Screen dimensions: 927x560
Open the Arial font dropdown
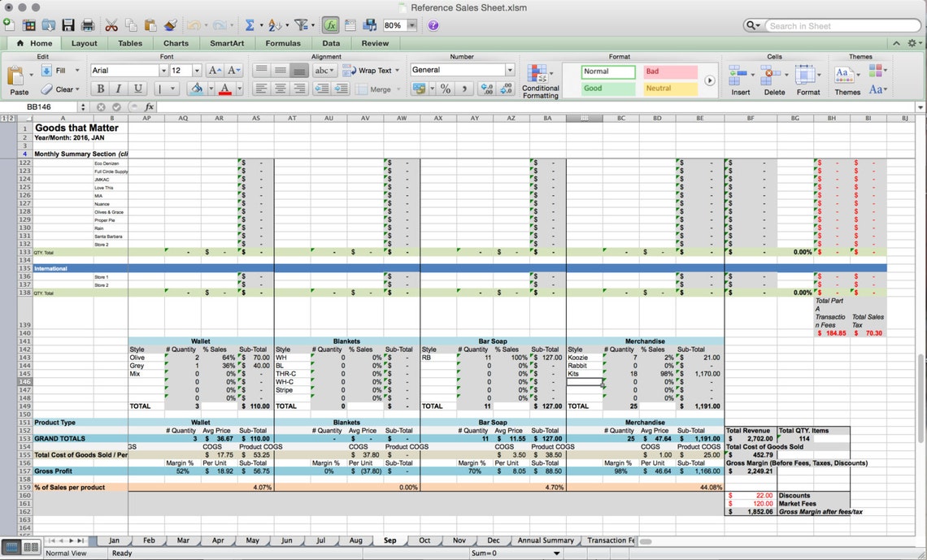[162, 70]
